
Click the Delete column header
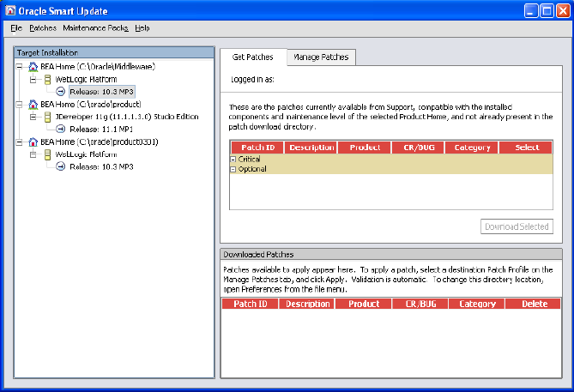click(534, 304)
